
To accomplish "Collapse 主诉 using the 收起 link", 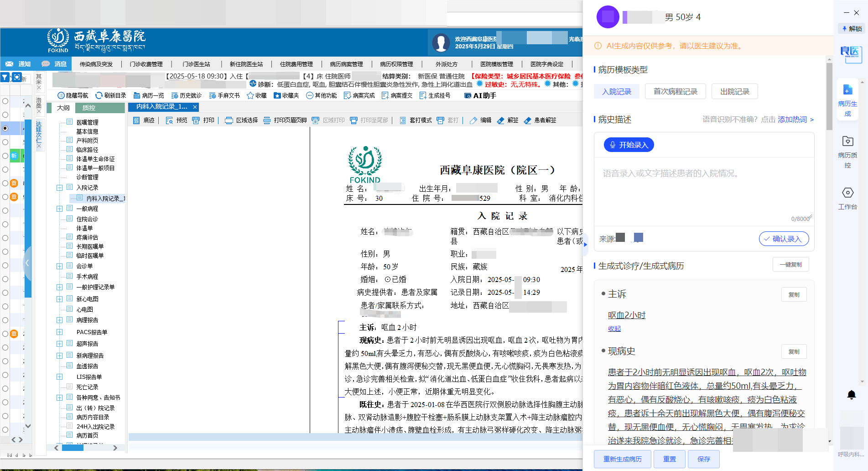I will pyautogui.click(x=613, y=328).
